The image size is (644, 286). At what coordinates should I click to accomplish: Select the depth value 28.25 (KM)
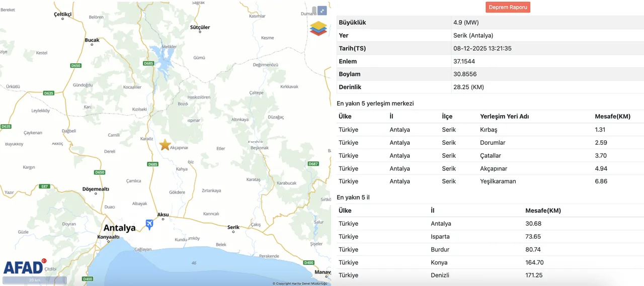[468, 87]
